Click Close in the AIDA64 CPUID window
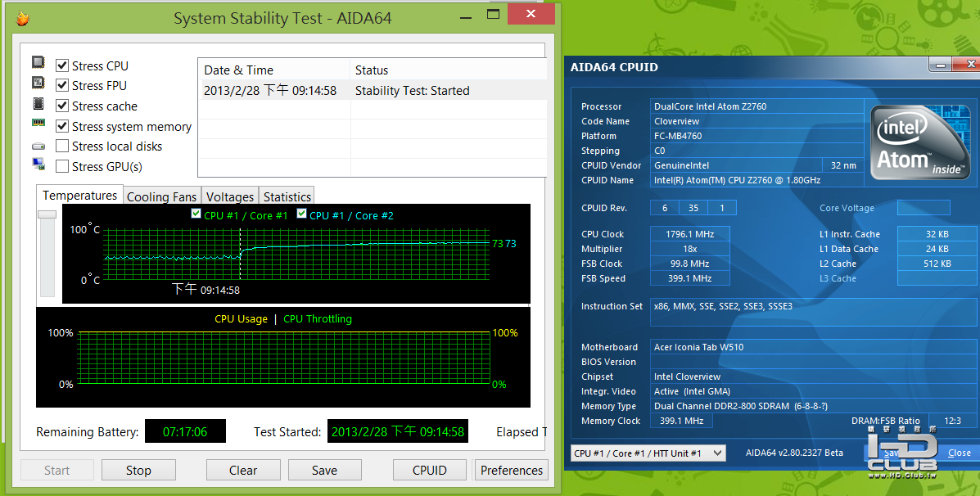Screen dimensions: 980x496 959,453
